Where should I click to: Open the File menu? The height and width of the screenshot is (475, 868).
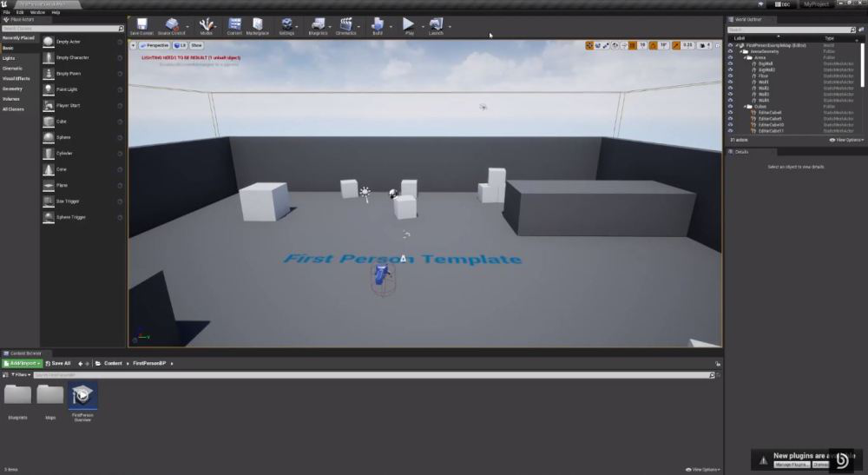point(7,12)
